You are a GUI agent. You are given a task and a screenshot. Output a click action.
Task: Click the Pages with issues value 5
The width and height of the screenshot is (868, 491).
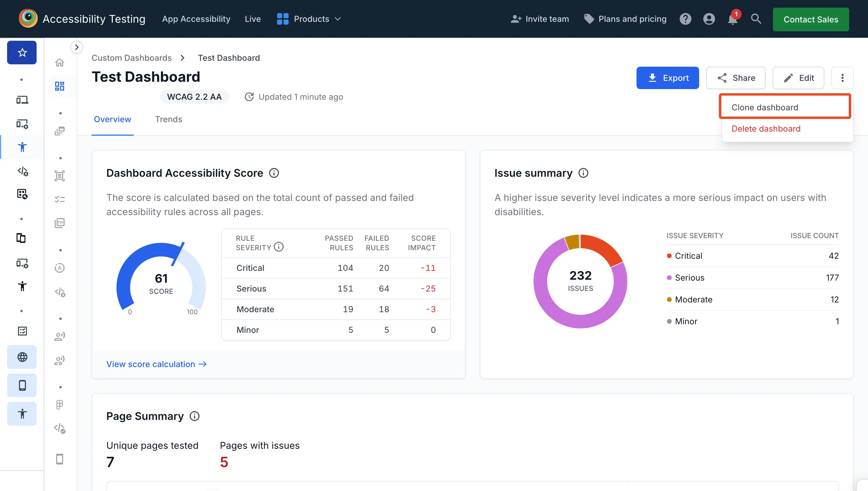pyautogui.click(x=224, y=462)
